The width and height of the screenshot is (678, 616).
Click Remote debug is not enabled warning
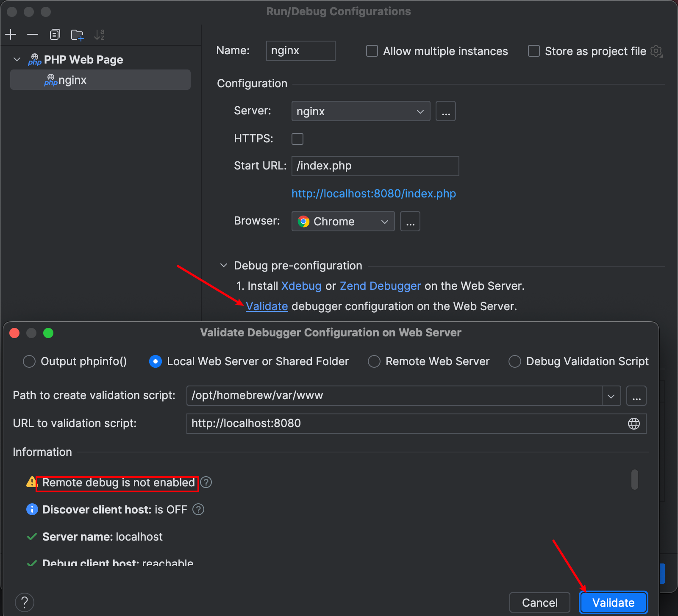pyautogui.click(x=119, y=483)
